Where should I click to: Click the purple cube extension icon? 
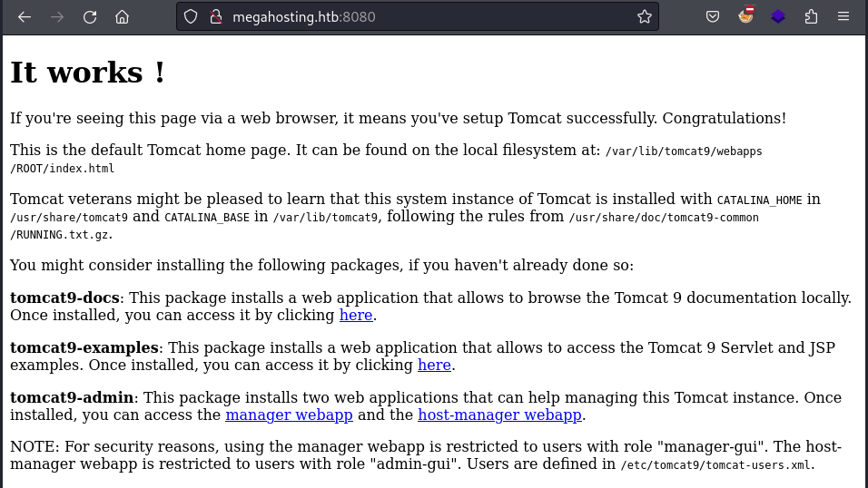pos(778,16)
